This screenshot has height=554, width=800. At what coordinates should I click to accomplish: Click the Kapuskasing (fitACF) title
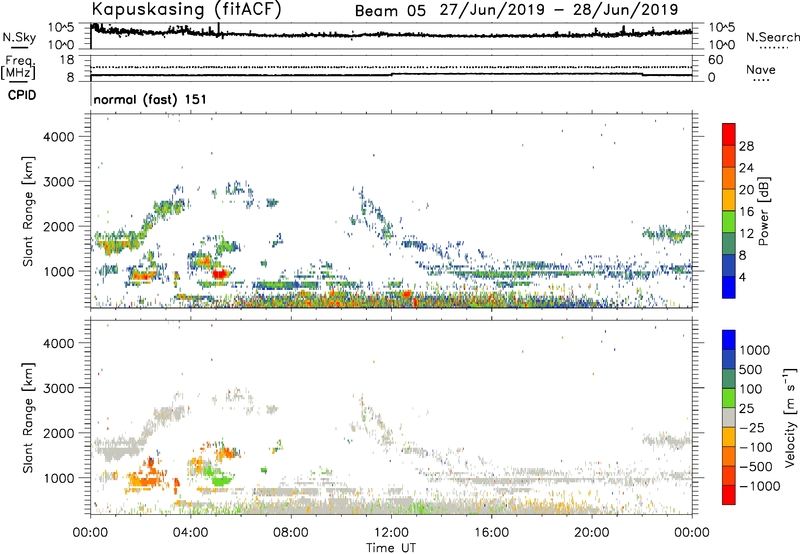point(186,9)
